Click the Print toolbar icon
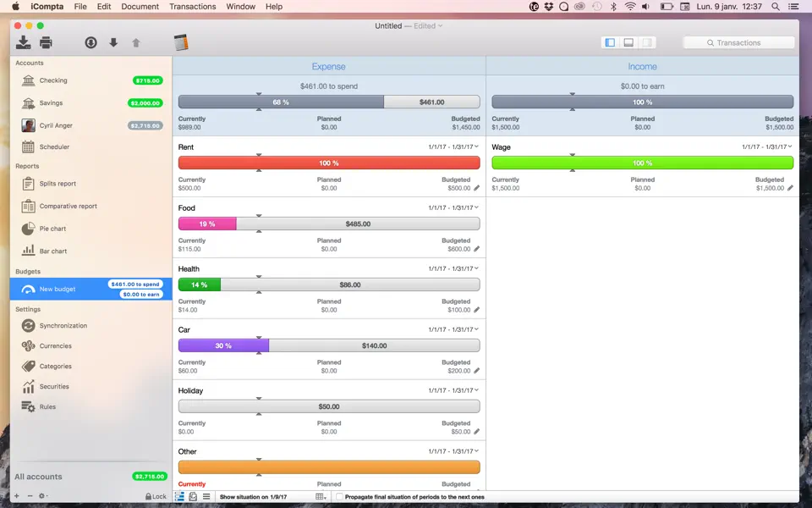 pos(47,41)
